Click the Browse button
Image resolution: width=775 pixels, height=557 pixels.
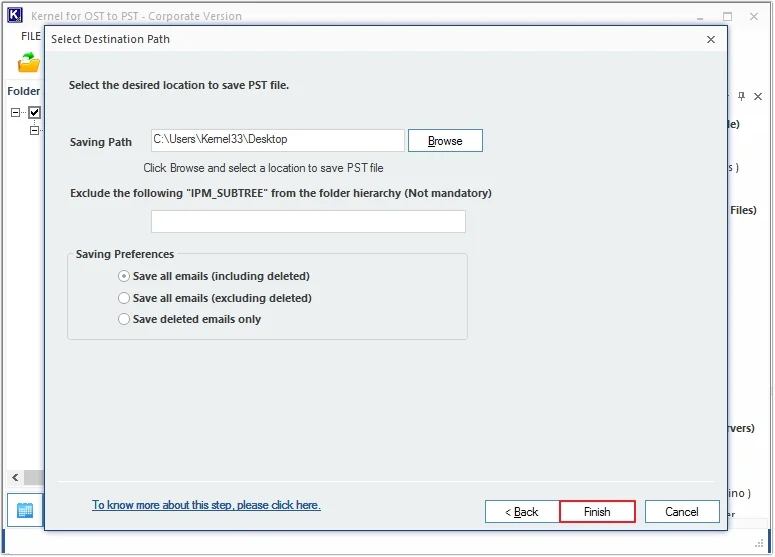tap(445, 141)
